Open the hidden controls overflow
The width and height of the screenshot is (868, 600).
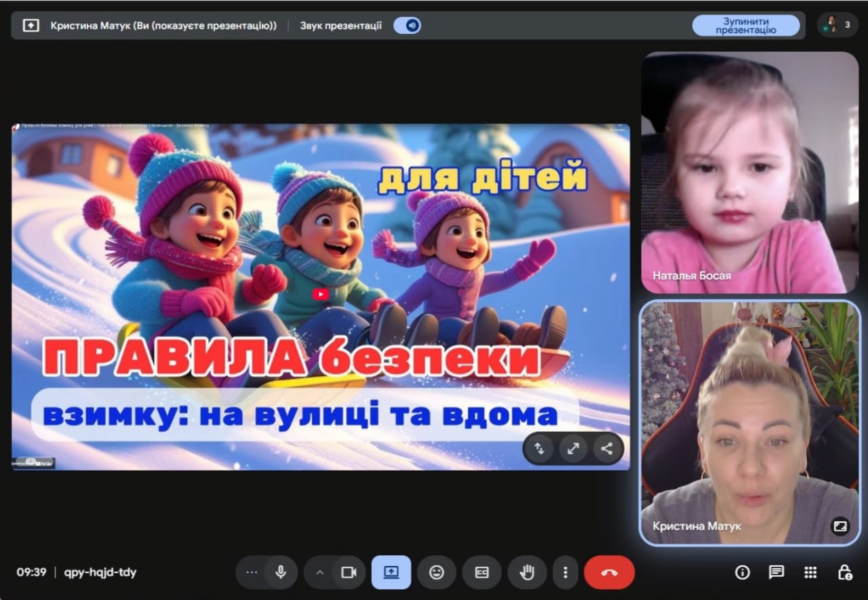[x=252, y=572]
